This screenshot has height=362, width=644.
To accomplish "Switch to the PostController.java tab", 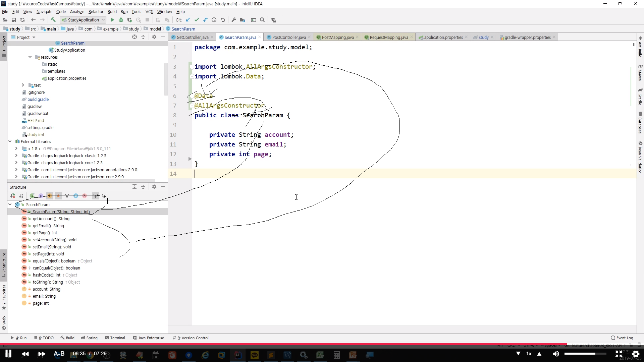I will point(289,37).
